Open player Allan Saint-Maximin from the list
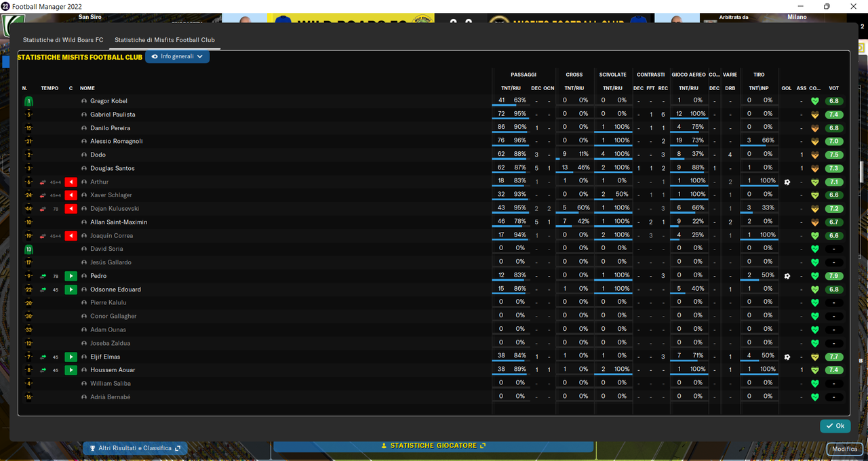The image size is (868, 461). coord(119,222)
